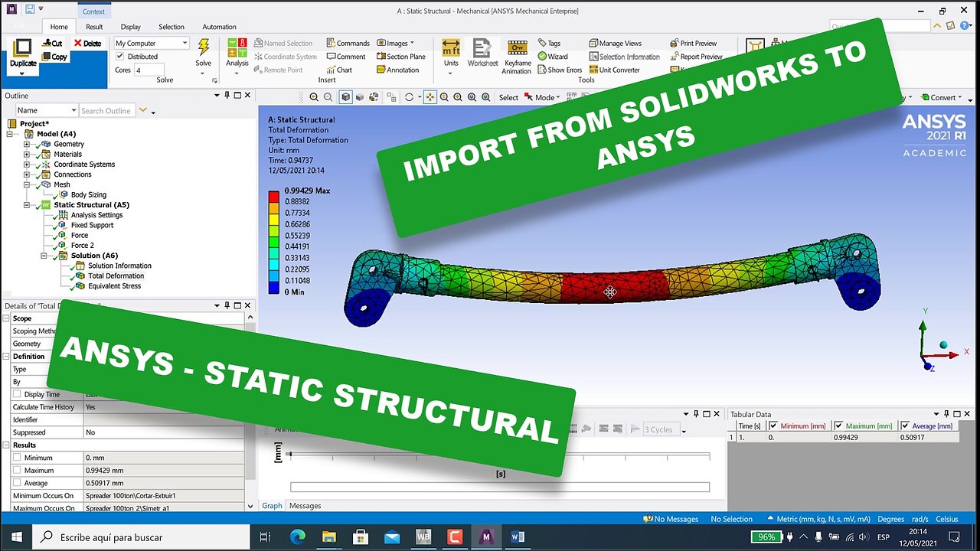This screenshot has width=980, height=551.
Task: Toggle Maximum [mm] column checkbox in Tabular Data
Action: tap(840, 425)
